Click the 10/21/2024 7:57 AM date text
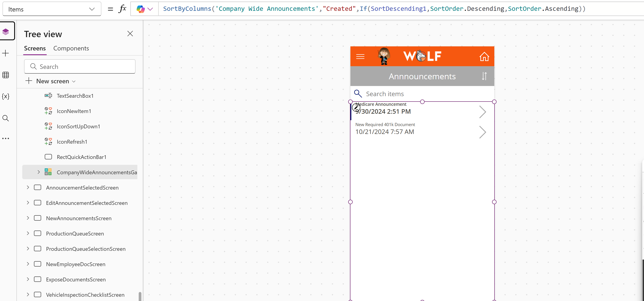The width and height of the screenshot is (644, 301). click(x=385, y=132)
